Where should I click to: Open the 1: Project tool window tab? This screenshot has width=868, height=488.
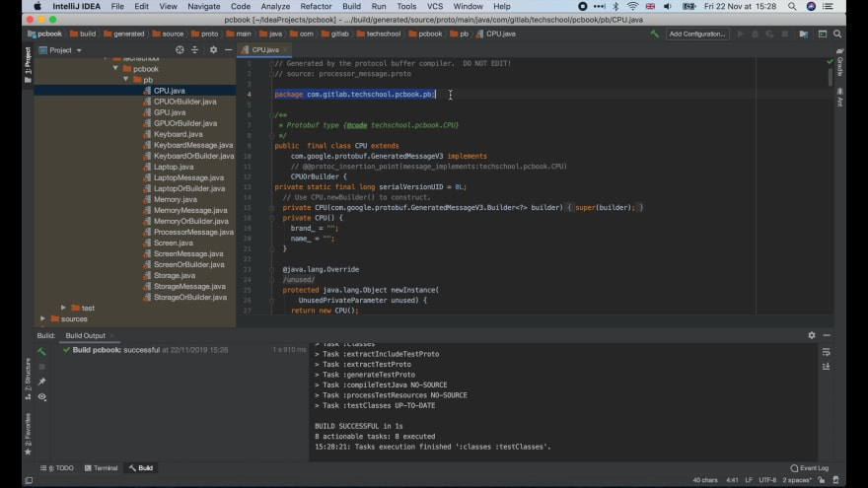(28, 65)
